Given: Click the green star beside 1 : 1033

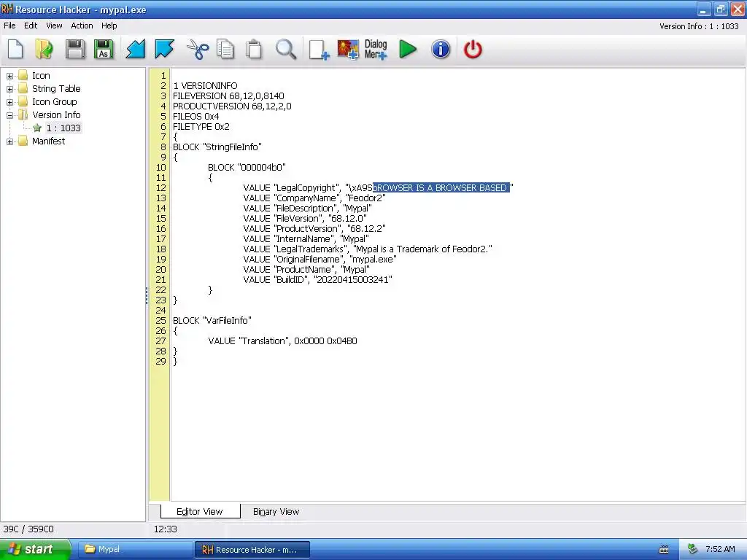Looking at the screenshot, I should click(x=37, y=128).
